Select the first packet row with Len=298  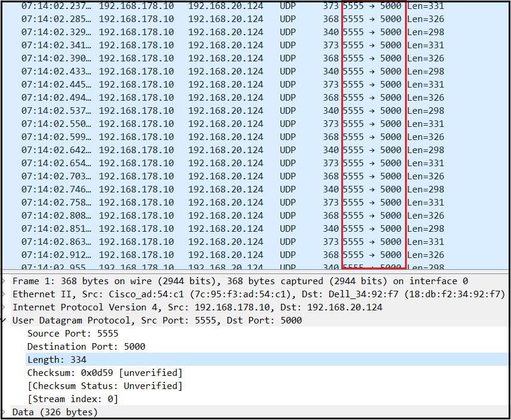tap(179, 32)
